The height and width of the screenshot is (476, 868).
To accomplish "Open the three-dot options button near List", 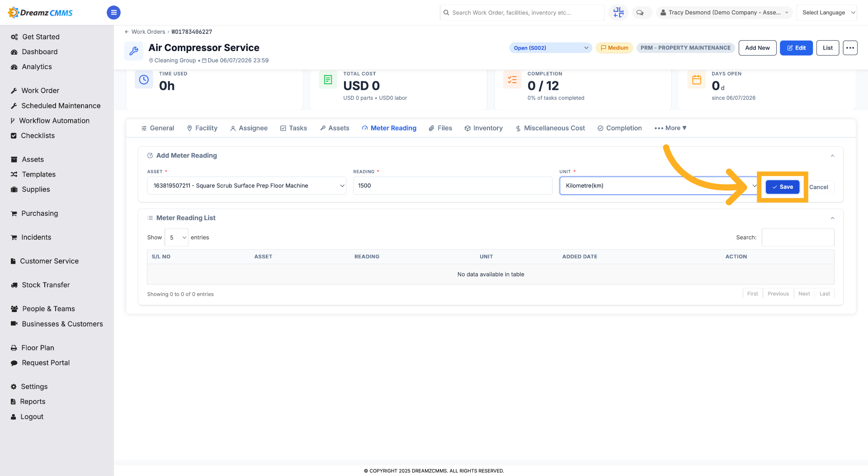I will pos(850,48).
